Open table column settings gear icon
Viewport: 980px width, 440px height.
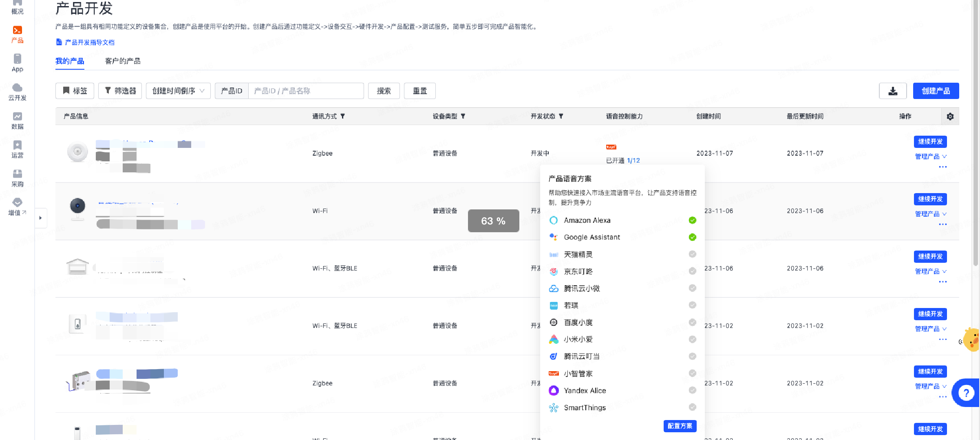click(950, 117)
